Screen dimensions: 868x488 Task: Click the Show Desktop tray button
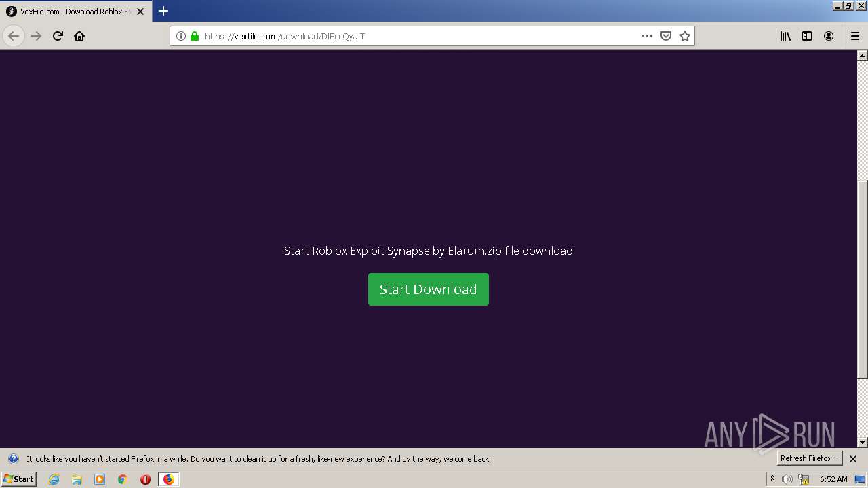[x=860, y=479]
